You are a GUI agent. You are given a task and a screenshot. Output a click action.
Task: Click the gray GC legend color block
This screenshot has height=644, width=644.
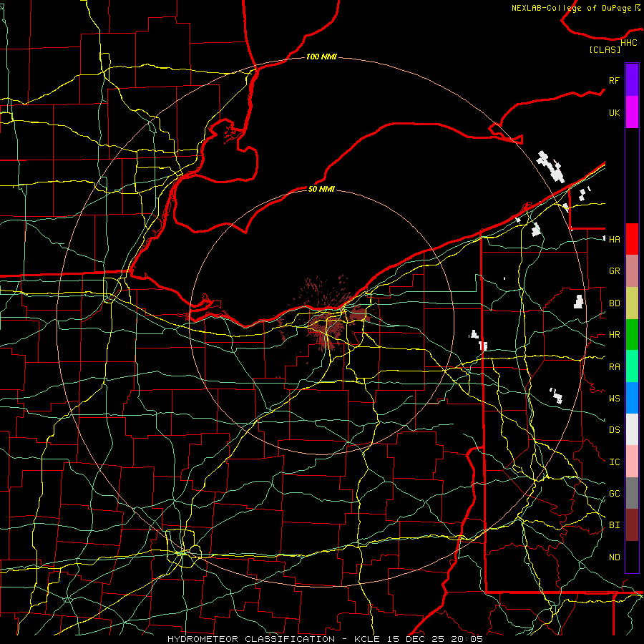632,493
